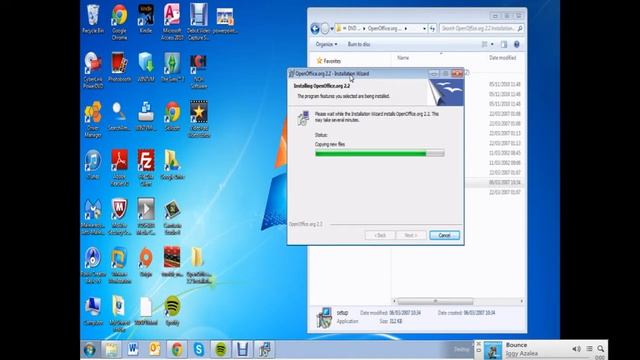Open iTunes desktop shortcut

[x=93, y=164]
